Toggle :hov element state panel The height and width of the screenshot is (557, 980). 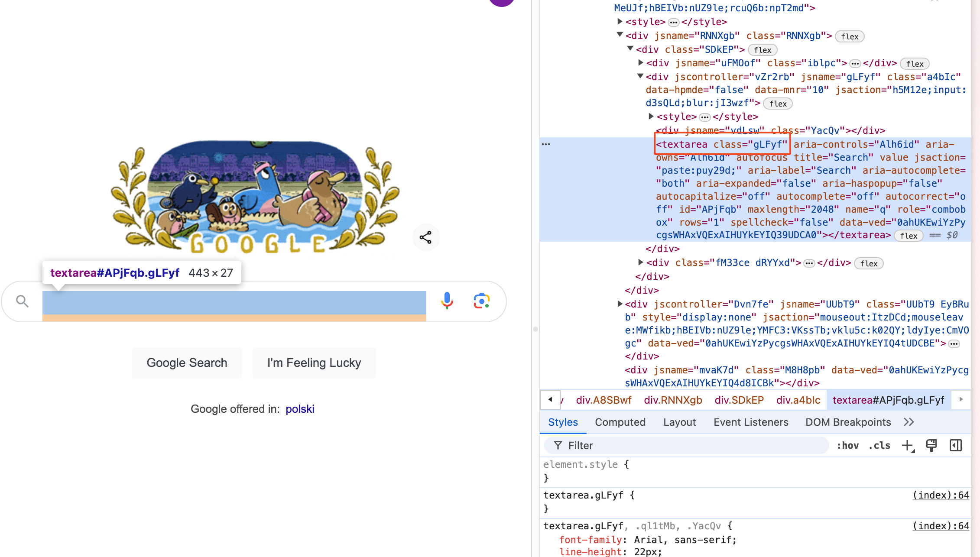[x=847, y=446]
